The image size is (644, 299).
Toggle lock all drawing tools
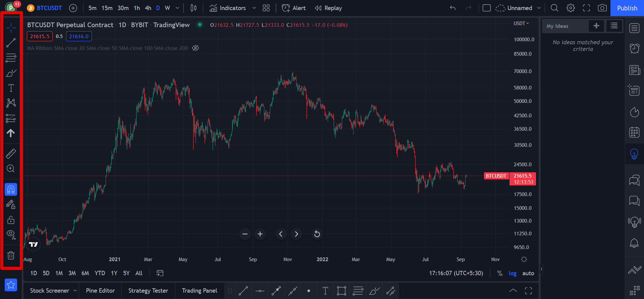pos(11,220)
